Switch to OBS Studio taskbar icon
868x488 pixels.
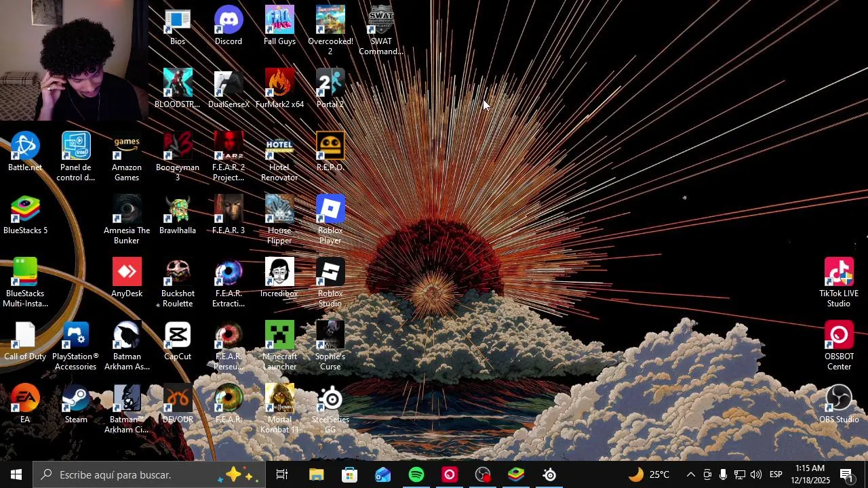(483, 474)
